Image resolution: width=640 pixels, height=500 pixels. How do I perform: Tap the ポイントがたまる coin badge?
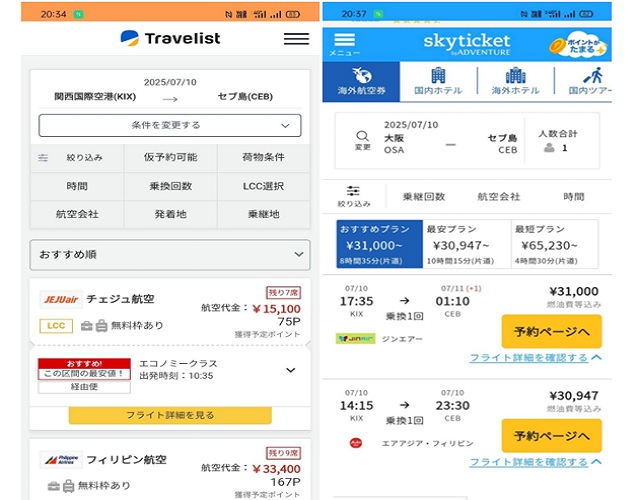click(578, 45)
